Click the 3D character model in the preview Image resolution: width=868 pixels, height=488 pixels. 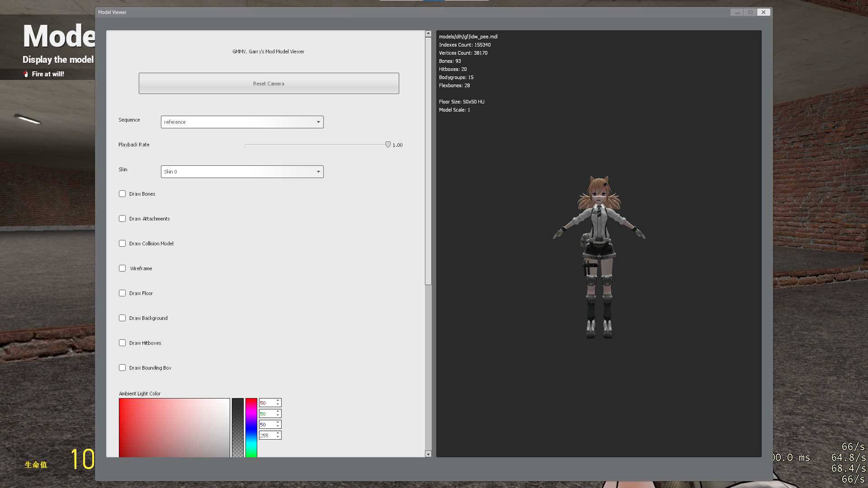(599, 257)
